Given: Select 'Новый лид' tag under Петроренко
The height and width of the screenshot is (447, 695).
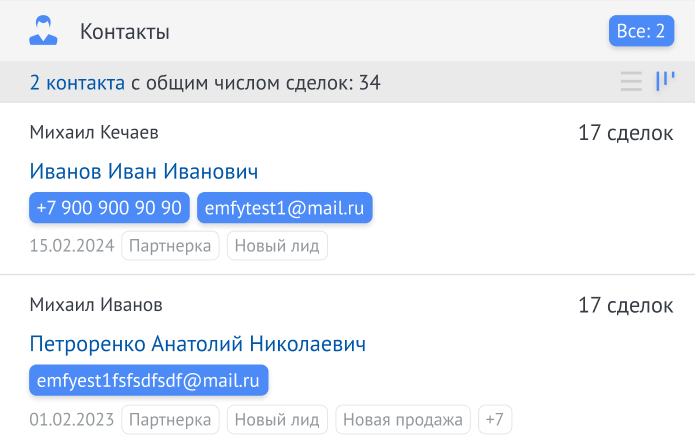Looking at the screenshot, I should click(277, 419).
